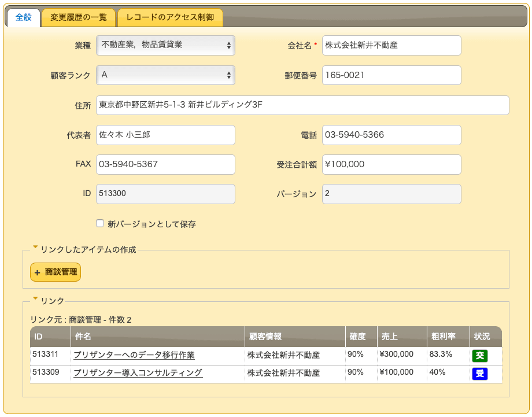Click the 40% margin cell
The image size is (532, 417).
(449, 374)
